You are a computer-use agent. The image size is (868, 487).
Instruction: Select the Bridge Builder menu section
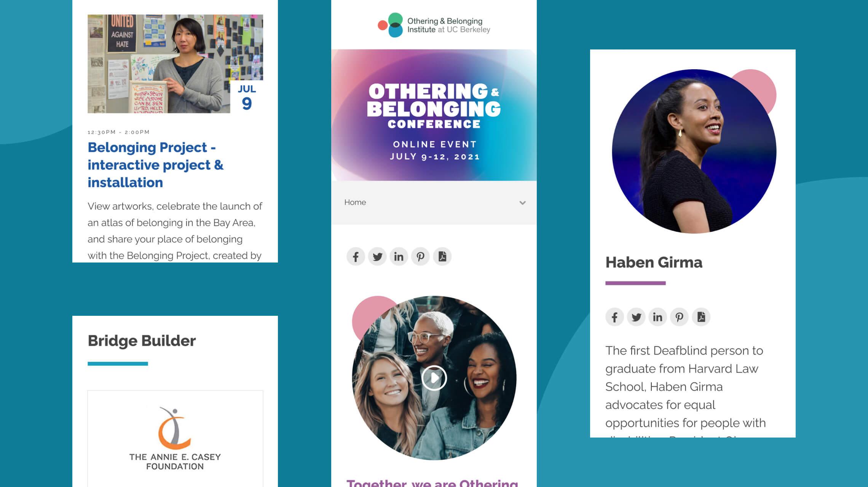point(142,341)
